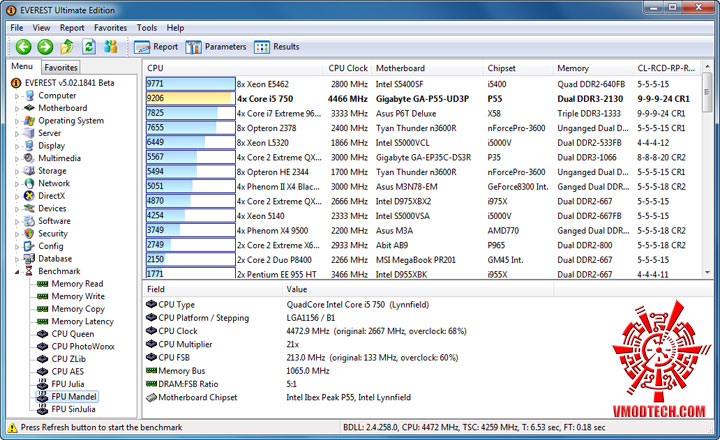Open the Parameters toolbar button
The width and height of the screenshot is (720, 440).
pos(216,47)
